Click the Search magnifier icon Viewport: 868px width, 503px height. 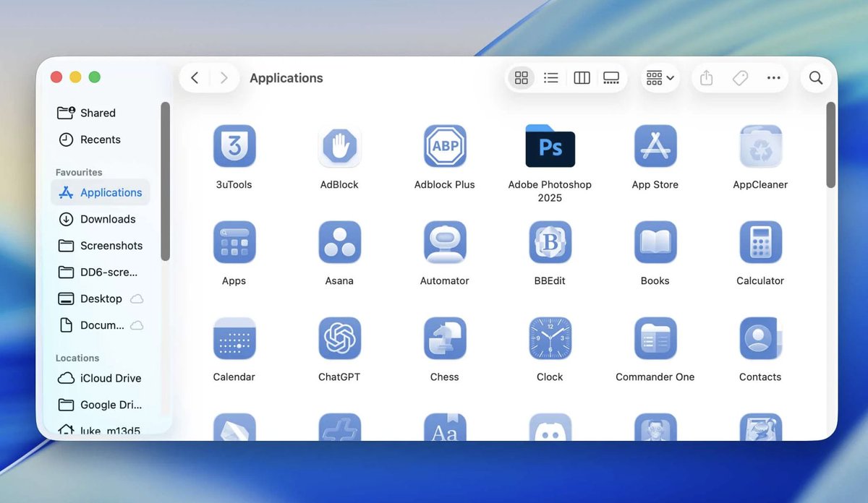click(x=816, y=77)
